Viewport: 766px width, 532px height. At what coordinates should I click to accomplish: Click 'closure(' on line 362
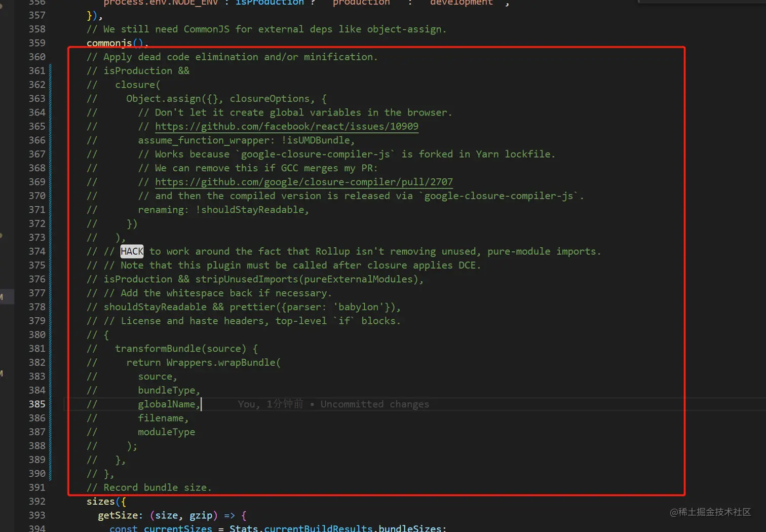(x=138, y=85)
